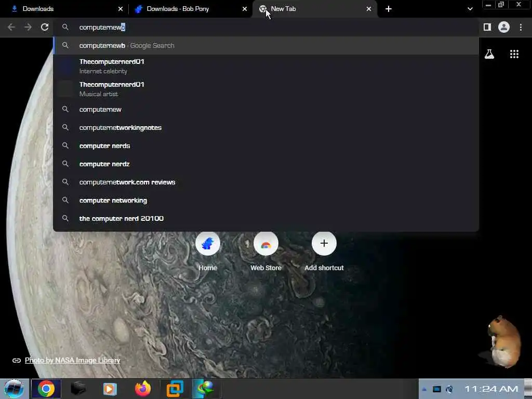This screenshot has width=532, height=399.
Task: Select the computer networking suggestion
Action: click(267, 200)
